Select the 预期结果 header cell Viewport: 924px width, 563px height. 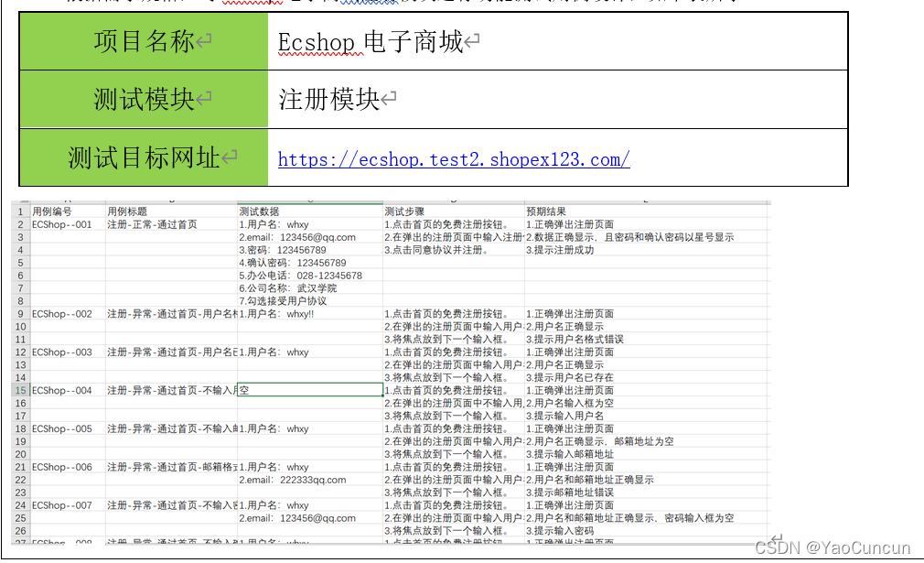(x=647, y=211)
